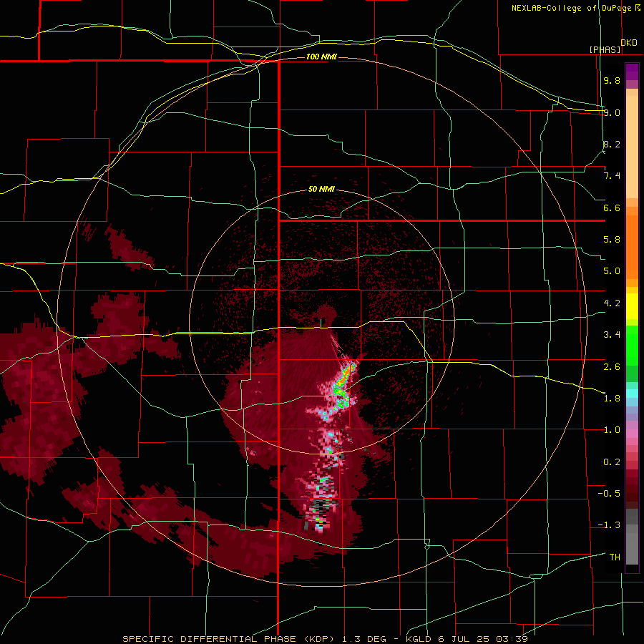Screen dimensions: 644x644
Task: Click the 2.6 value on the scale
Action: 612,367
